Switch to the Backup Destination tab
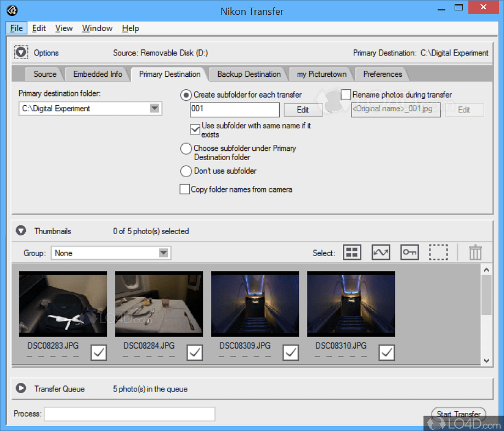Screen dimensions: 504x431 pyautogui.click(x=247, y=74)
